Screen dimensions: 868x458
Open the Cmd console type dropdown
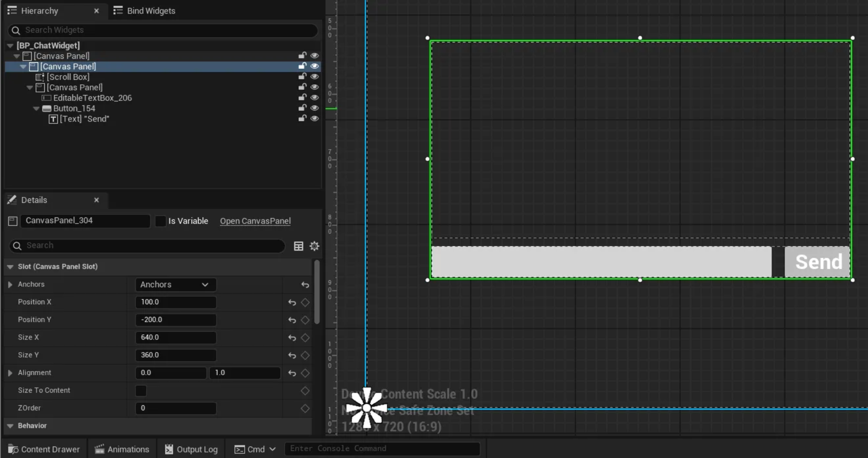click(x=255, y=449)
